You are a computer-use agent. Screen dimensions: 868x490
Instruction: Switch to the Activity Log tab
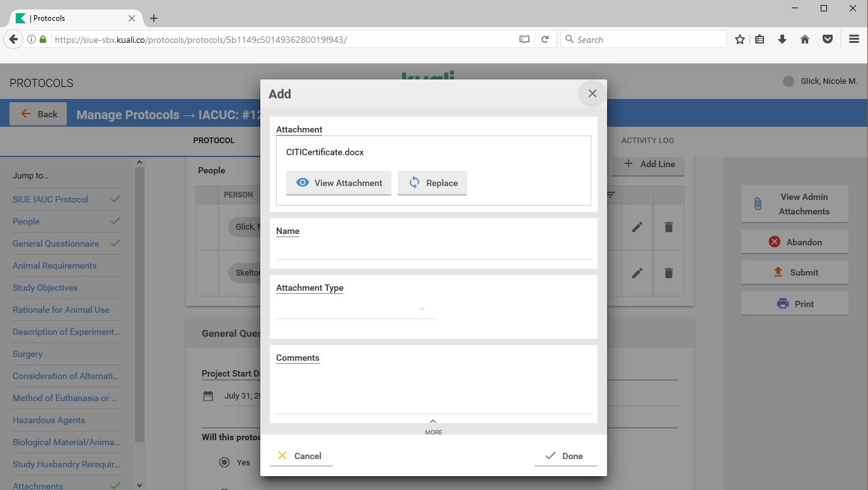(647, 141)
